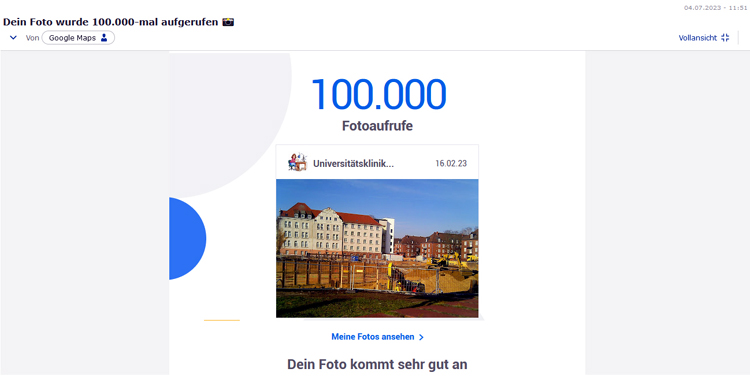Select the email subject about 100.000-mal aufgerufen
The height and width of the screenshot is (376, 750).
coord(110,22)
